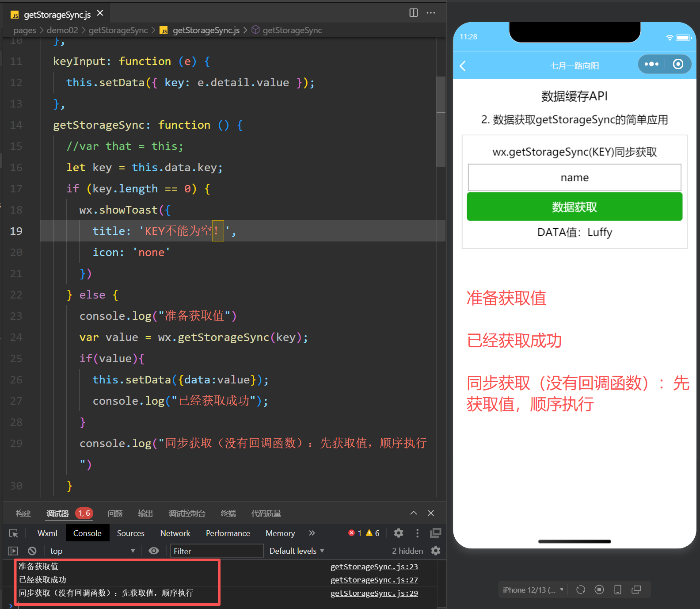Toggle the live expression eye icon

tap(154, 551)
